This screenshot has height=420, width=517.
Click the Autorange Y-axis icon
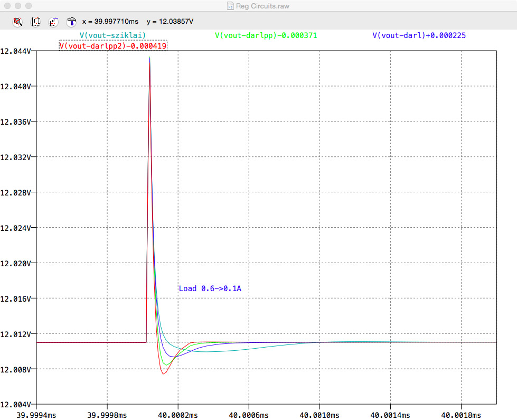(35, 22)
